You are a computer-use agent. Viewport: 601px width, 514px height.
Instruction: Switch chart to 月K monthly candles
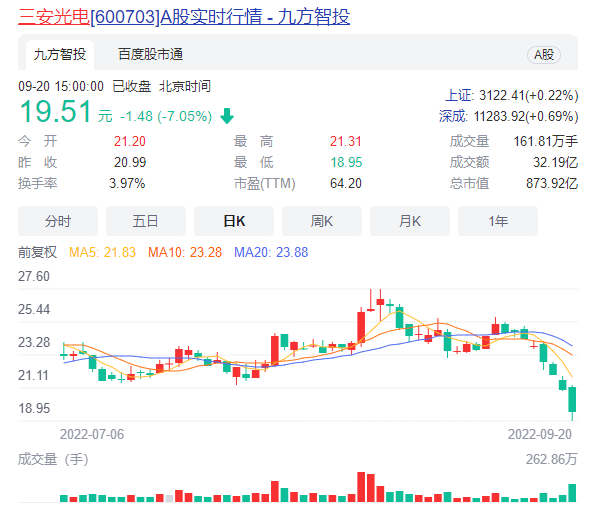click(410, 221)
